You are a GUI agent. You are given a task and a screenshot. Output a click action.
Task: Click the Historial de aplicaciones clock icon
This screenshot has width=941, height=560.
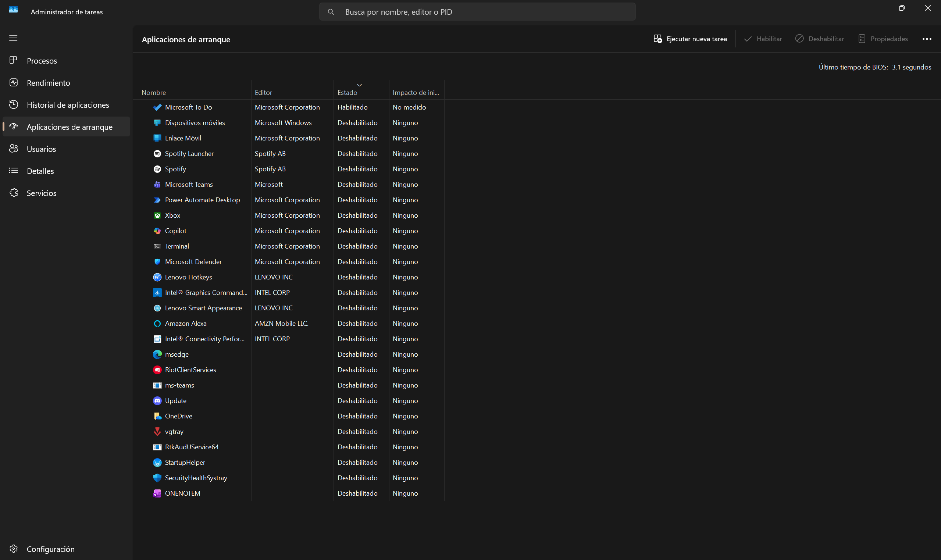[14, 104]
